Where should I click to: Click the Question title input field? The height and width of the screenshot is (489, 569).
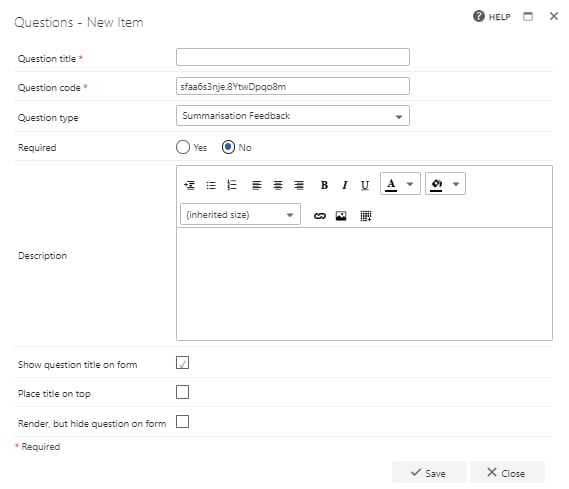point(293,57)
